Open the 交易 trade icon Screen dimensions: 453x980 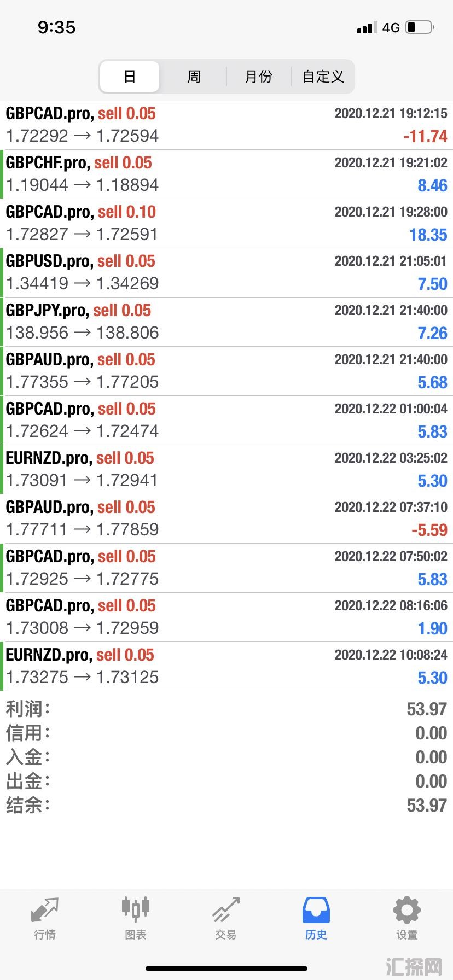click(226, 910)
